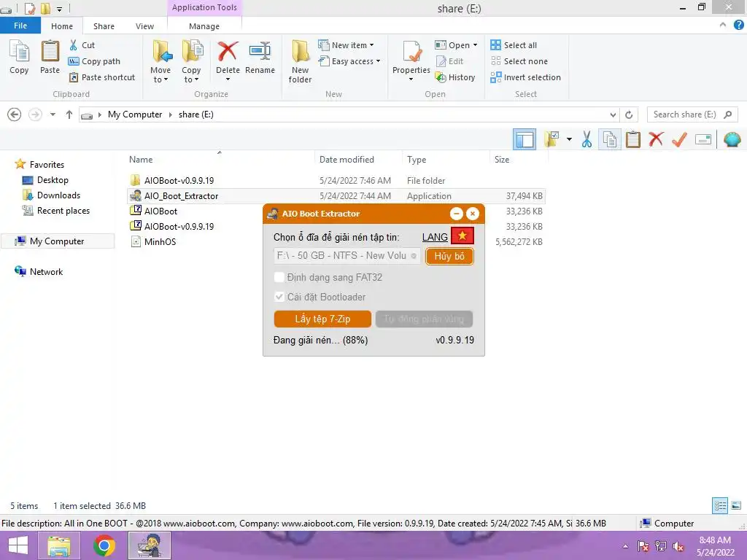Click the globe shell icon in lower toolbar
747x560 pixels.
(732, 139)
